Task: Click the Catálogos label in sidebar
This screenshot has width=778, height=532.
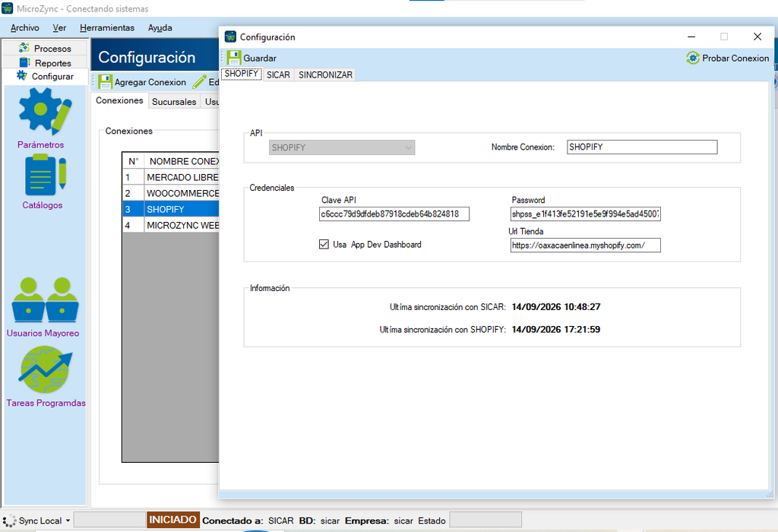Action: 43,205
